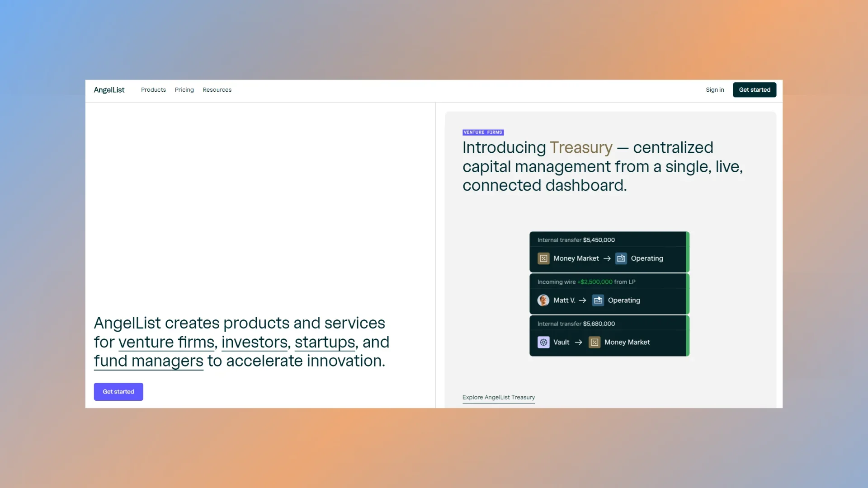Click Sign in link
The width and height of the screenshot is (868, 488).
click(715, 90)
